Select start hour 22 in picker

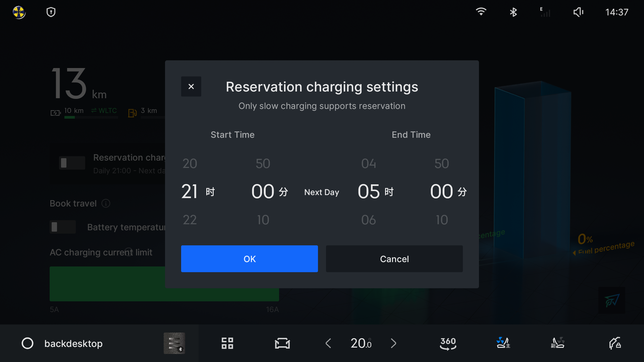pos(190,220)
